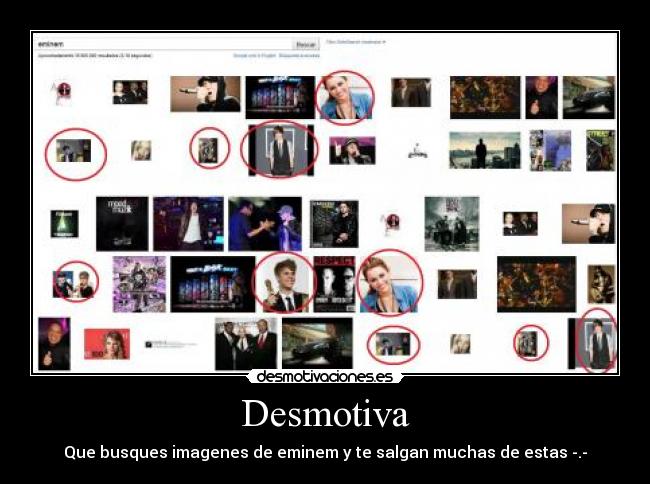Viewport: 650px width, 484px height.
Task: Open the SafeSearch filter dropdown
Action: pos(356,42)
